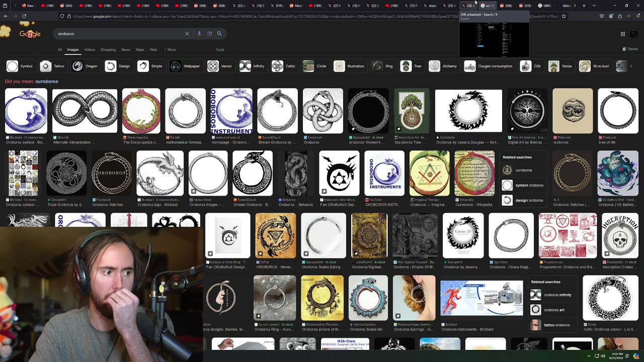The image size is (644, 362).
Task: Select the Design filter chip
Action: pyautogui.click(x=118, y=66)
